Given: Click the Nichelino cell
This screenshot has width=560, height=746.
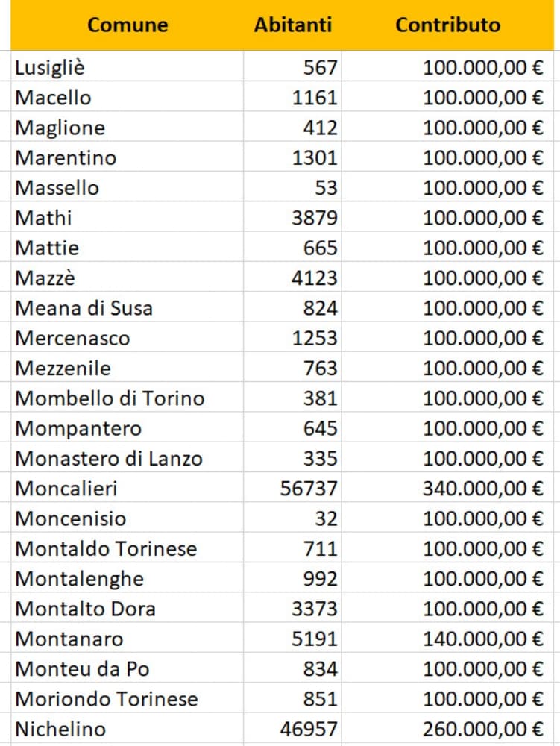Looking at the screenshot, I should 60,729.
